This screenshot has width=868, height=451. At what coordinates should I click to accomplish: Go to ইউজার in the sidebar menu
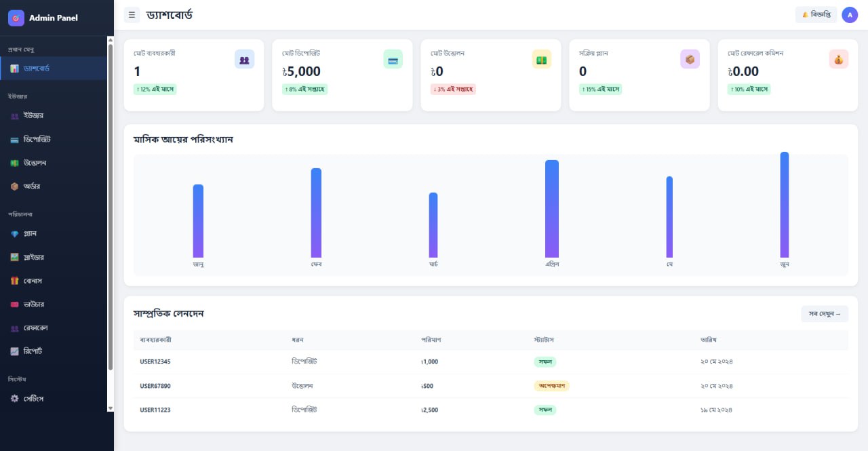click(x=33, y=116)
